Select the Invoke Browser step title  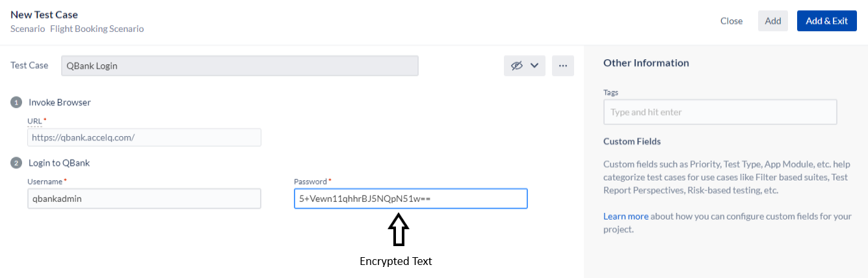pos(60,102)
